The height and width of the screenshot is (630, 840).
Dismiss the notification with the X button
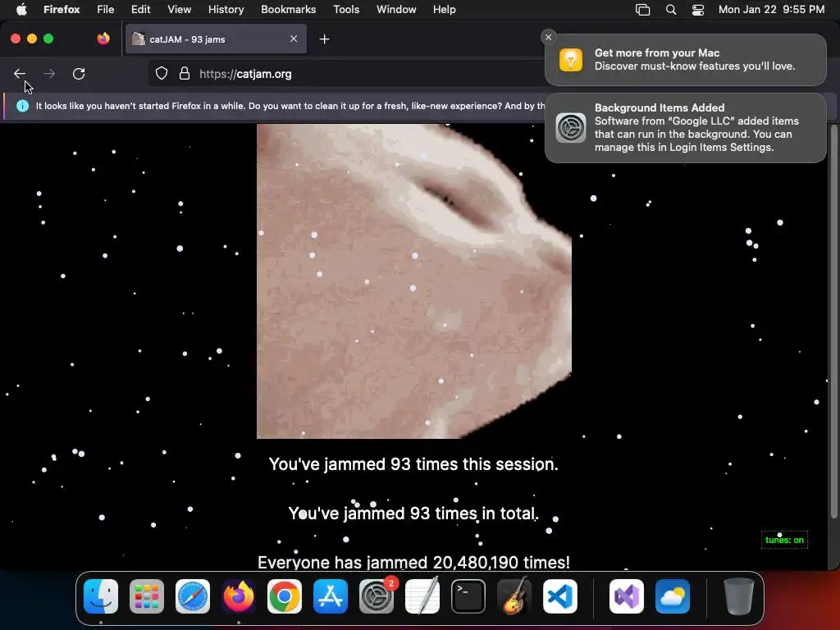(548, 37)
